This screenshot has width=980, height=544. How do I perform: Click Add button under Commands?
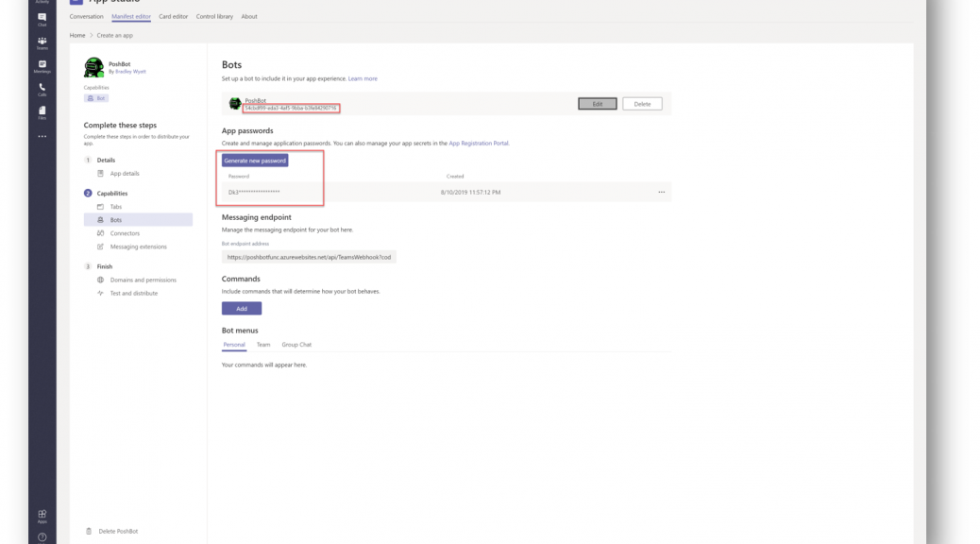[x=242, y=308]
